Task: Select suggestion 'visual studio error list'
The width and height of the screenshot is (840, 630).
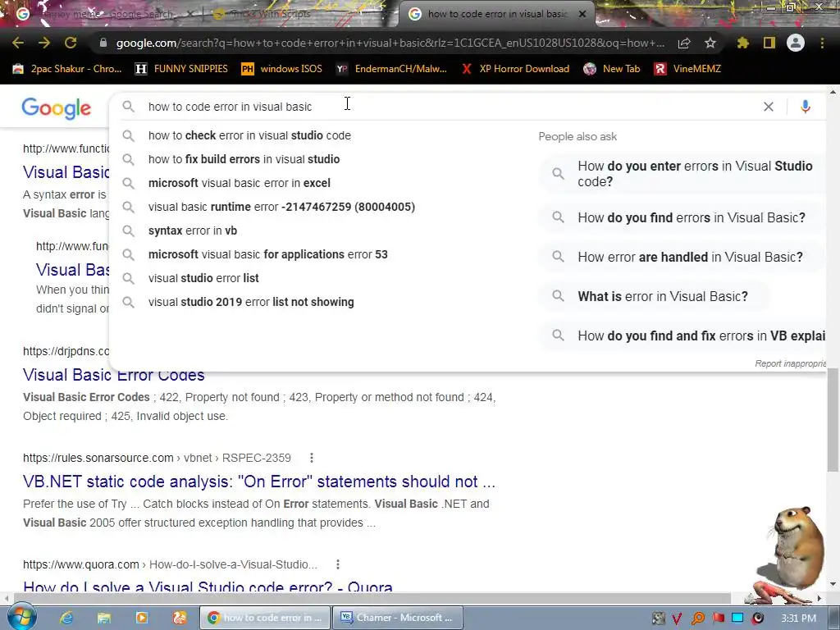Action: (203, 278)
